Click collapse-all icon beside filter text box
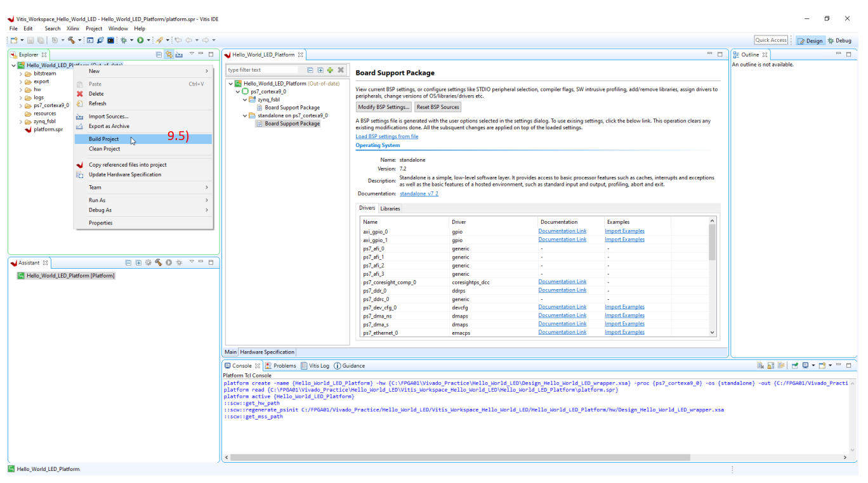This screenshot has height=483, width=868. [x=310, y=70]
